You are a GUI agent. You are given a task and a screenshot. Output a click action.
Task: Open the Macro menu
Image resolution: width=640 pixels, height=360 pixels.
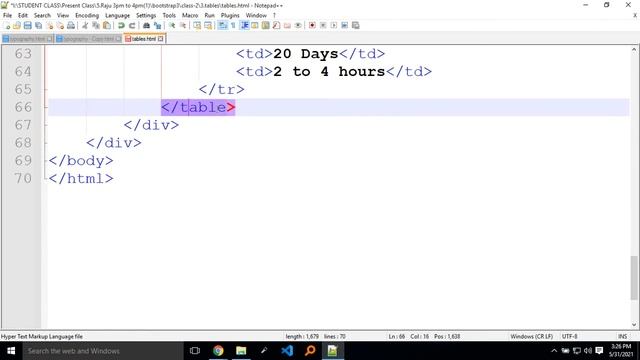pyautogui.click(x=190, y=15)
